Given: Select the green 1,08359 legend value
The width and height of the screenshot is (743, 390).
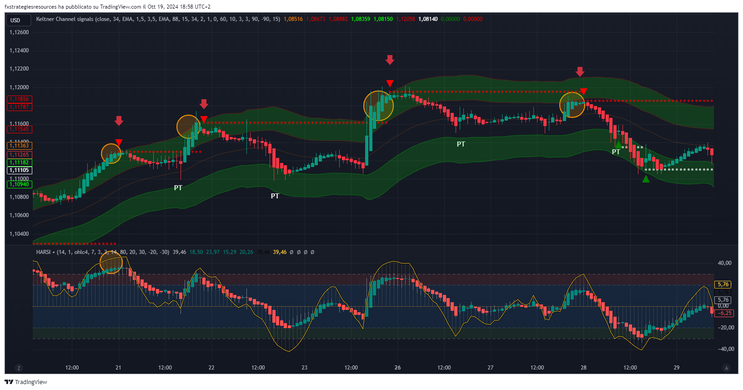Looking at the screenshot, I should [361, 19].
